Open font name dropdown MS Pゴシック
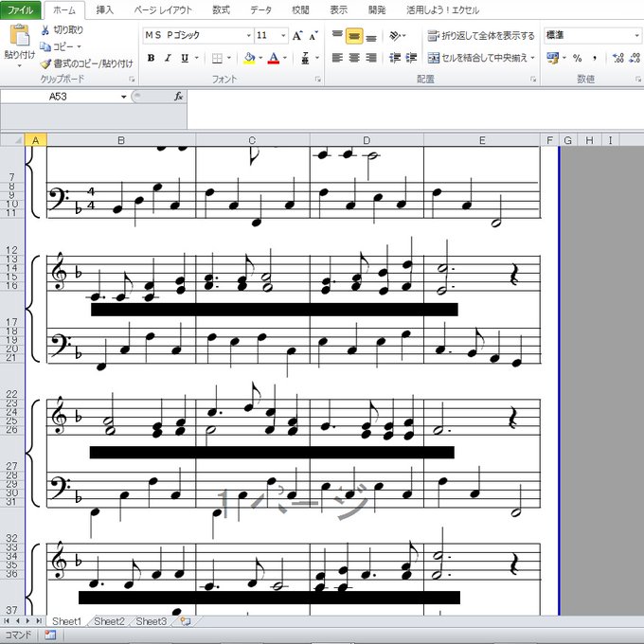The image size is (644, 644). click(x=248, y=36)
